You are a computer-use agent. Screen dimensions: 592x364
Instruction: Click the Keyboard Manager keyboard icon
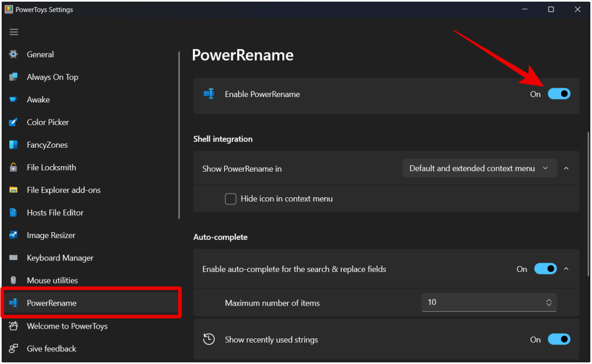pos(14,258)
